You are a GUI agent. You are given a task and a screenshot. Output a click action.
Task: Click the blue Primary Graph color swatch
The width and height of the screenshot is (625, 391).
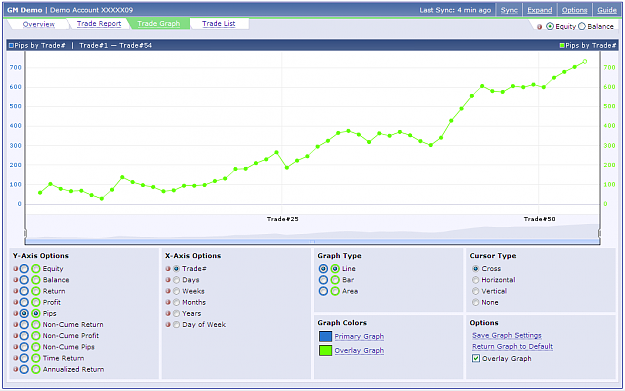click(325, 336)
